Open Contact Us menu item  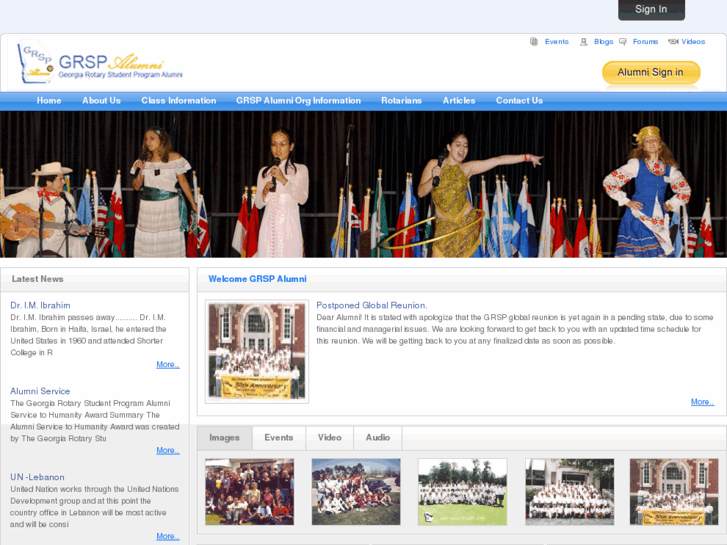519,101
